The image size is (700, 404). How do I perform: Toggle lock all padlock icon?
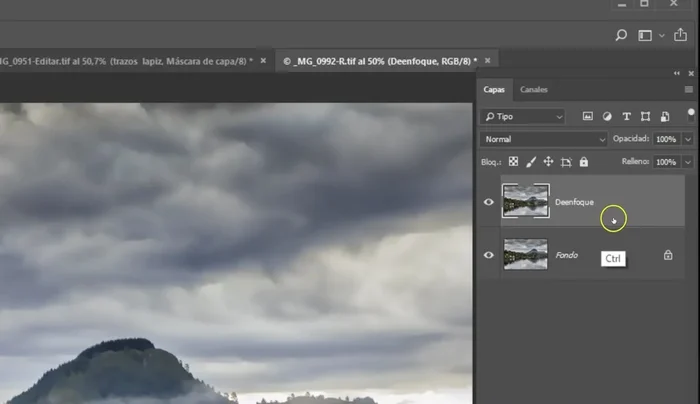point(583,161)
